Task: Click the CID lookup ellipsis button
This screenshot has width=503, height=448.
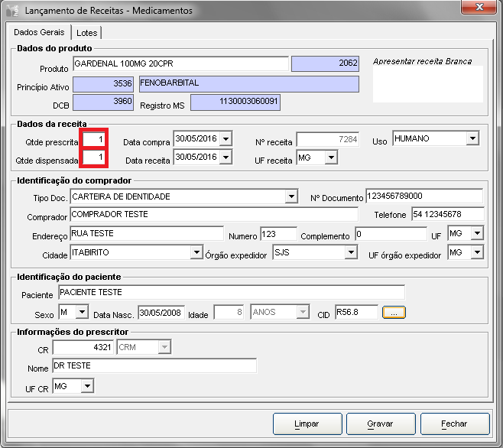Action: tap(394, 312)
